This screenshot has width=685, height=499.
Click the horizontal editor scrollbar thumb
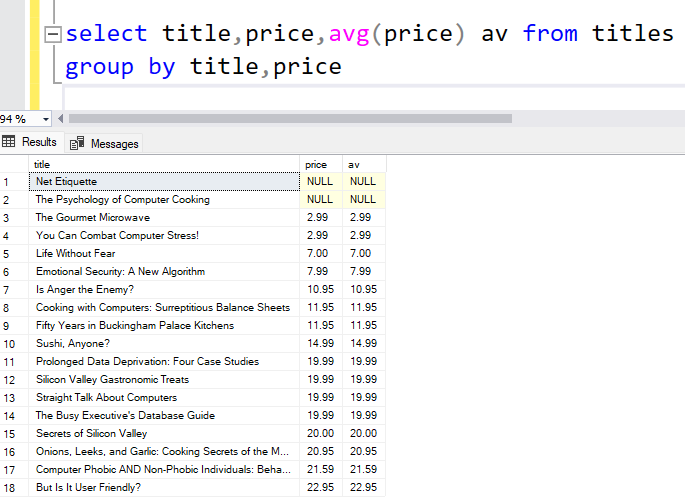(x=290, y=118)
